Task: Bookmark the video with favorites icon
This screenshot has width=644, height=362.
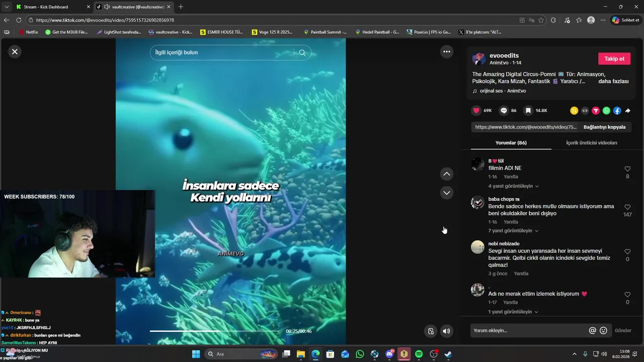Action: [528, 111]
